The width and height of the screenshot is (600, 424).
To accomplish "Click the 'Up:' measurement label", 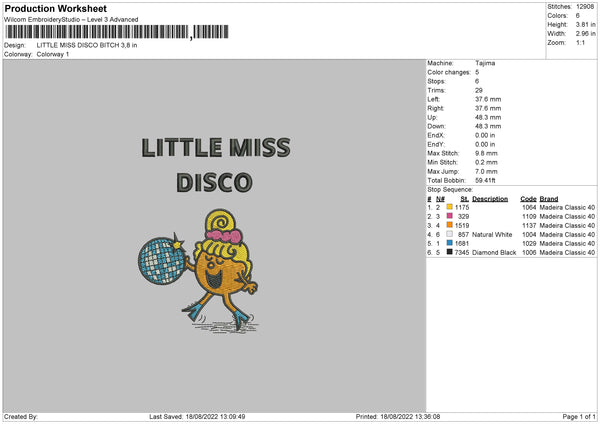I will pyautogui.click(x=432, y=117).
